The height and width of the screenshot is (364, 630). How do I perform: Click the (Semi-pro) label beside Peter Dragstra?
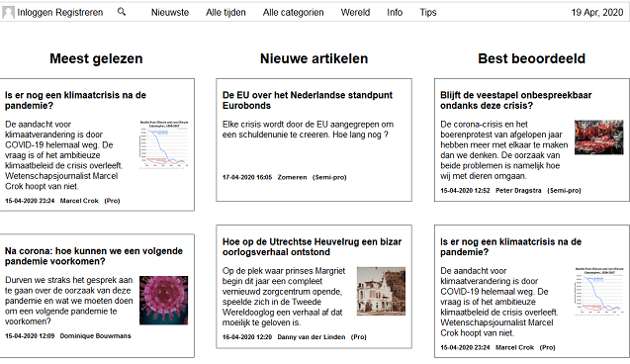(564, 191)
